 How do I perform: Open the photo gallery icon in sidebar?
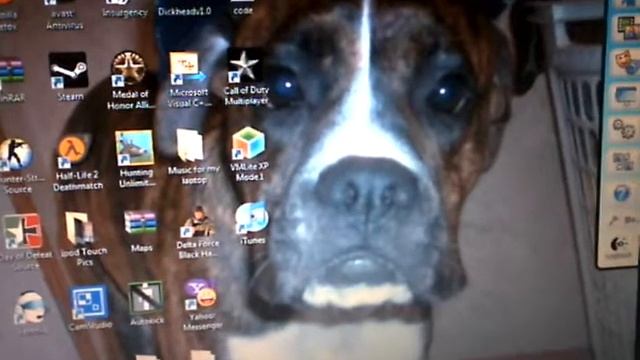[628, 29]
